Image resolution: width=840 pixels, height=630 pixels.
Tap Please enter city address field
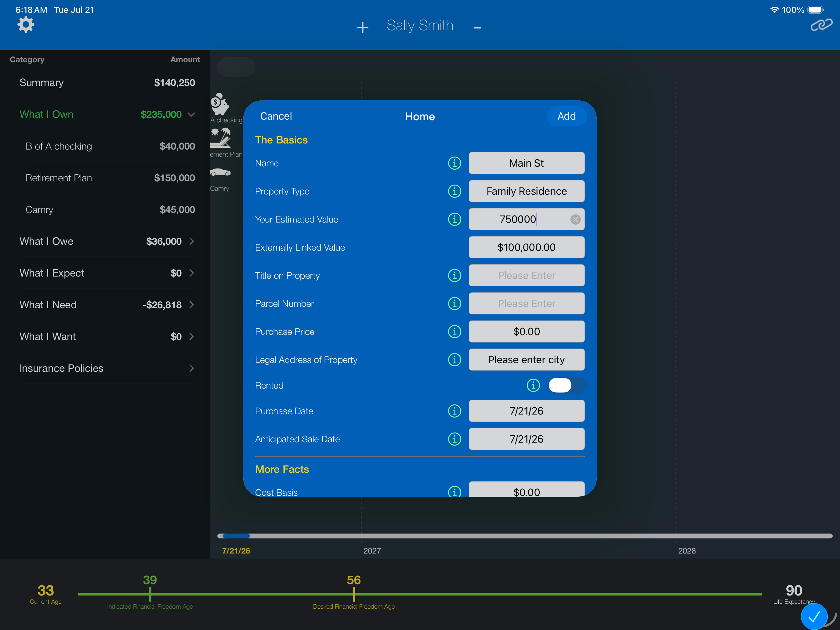pos(526,360)
